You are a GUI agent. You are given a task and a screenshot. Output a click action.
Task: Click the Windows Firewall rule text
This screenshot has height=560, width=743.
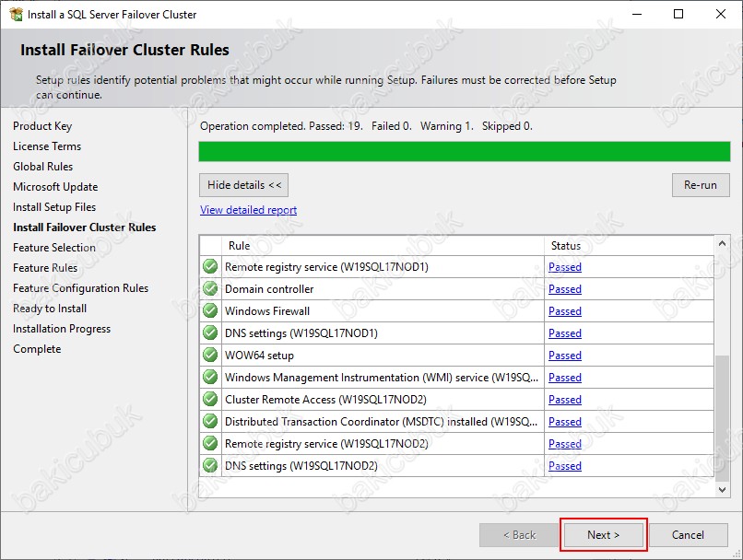[267, 311]
